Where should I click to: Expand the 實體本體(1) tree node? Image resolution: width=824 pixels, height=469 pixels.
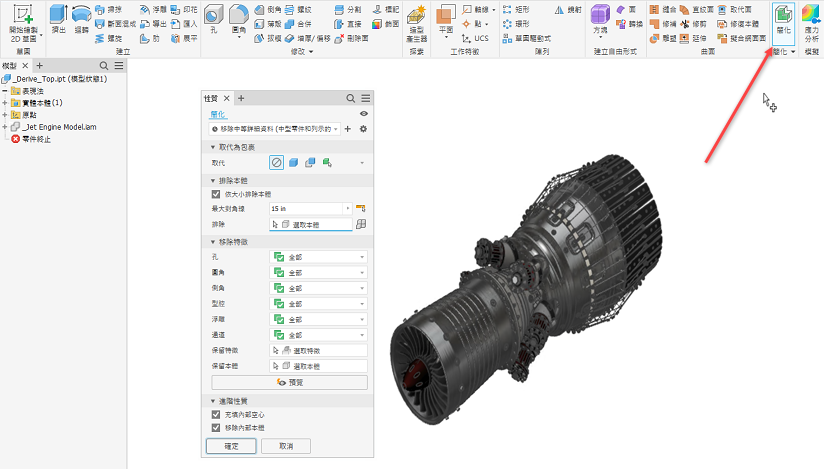click(x=5, y=103)
